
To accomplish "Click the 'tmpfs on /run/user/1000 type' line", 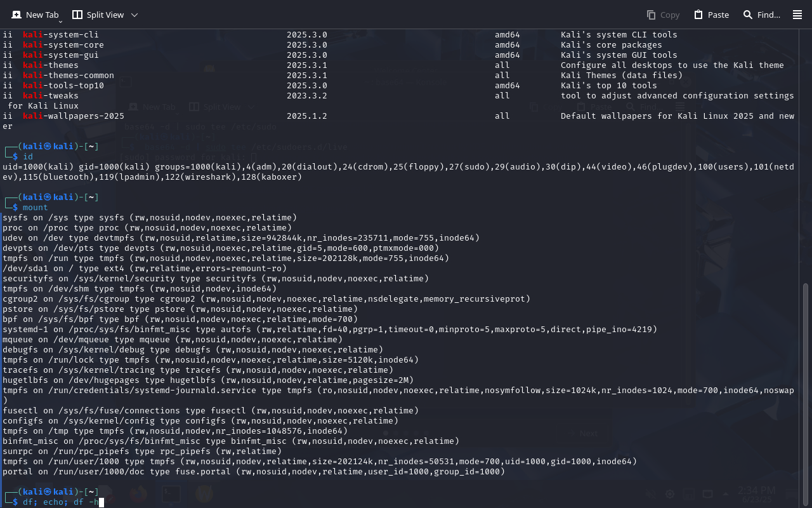I will [320, 462].
